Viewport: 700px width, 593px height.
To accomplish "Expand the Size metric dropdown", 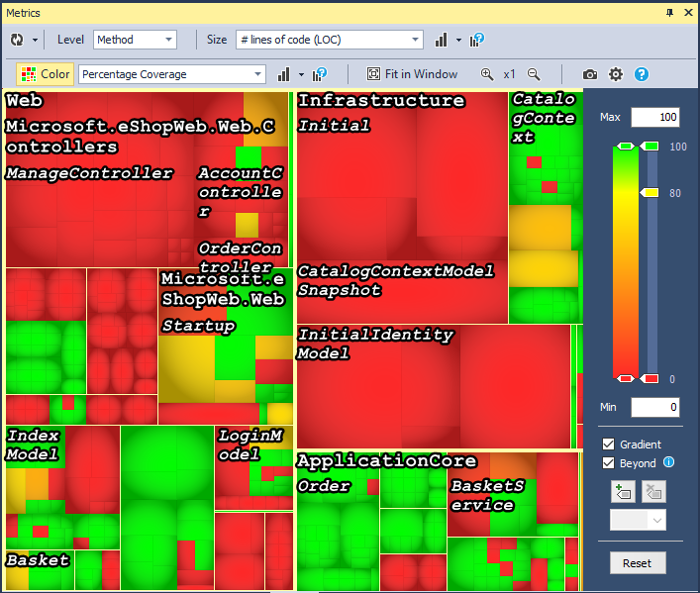I will tap(329, 40).
